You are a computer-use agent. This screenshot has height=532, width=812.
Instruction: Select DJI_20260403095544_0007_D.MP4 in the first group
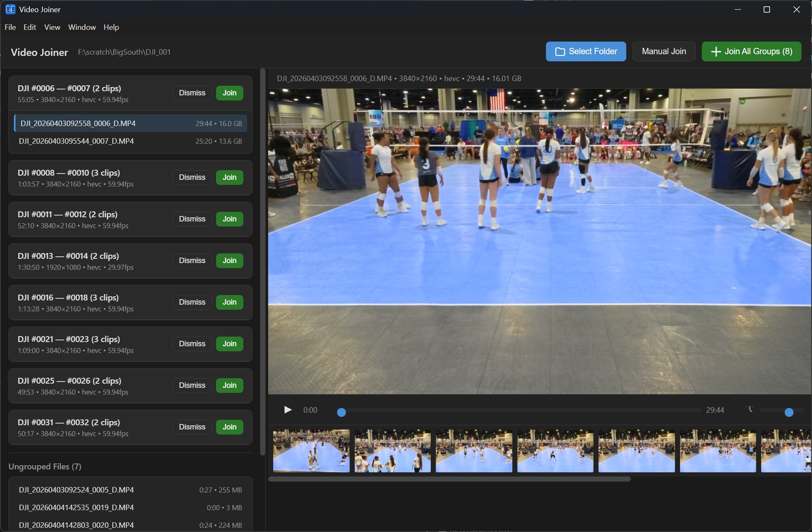pyautogui.click(x=76, y=141)
